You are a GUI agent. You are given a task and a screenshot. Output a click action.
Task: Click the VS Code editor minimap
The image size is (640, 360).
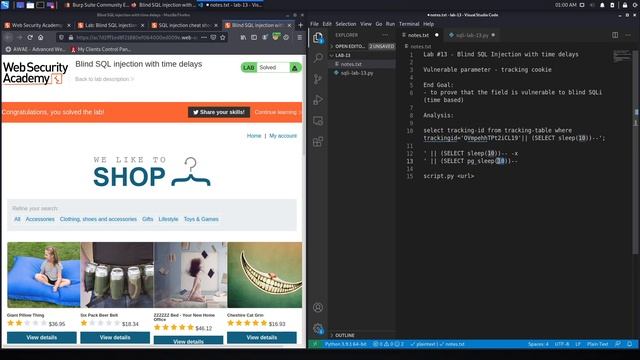(622, 57)
